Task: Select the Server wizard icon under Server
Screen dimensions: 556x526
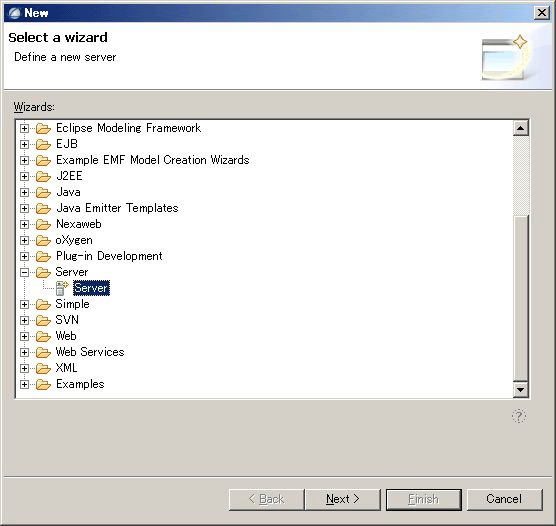Action: (62, 288)
